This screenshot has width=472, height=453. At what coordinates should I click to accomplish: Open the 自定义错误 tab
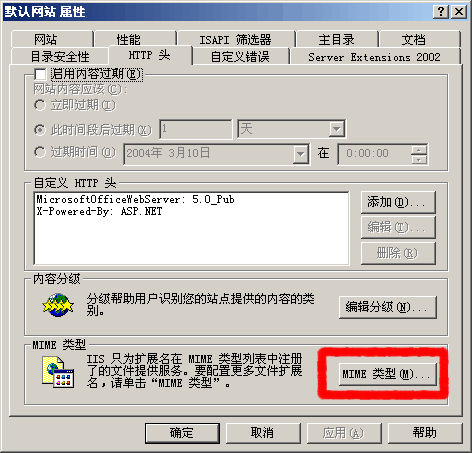(240, 57)
